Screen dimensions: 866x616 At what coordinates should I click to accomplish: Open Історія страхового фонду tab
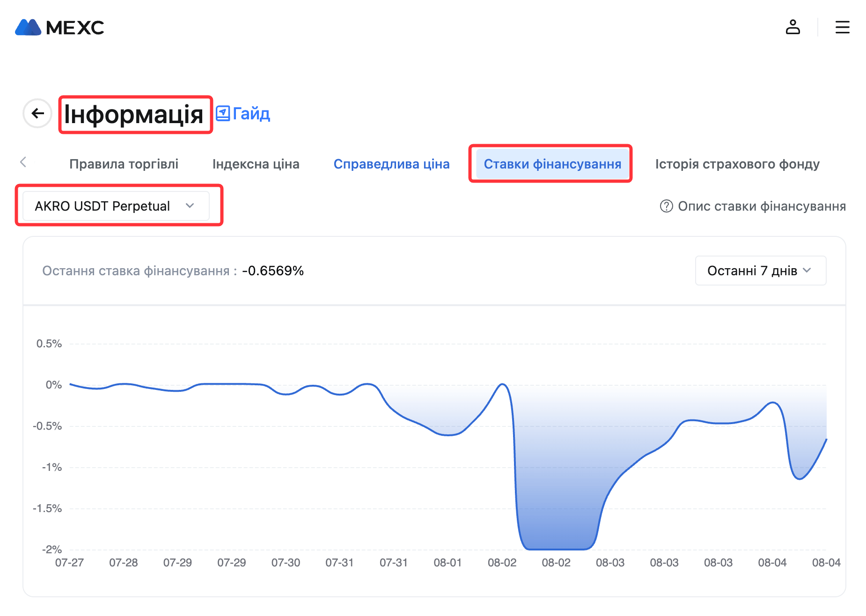pos(737,164)
